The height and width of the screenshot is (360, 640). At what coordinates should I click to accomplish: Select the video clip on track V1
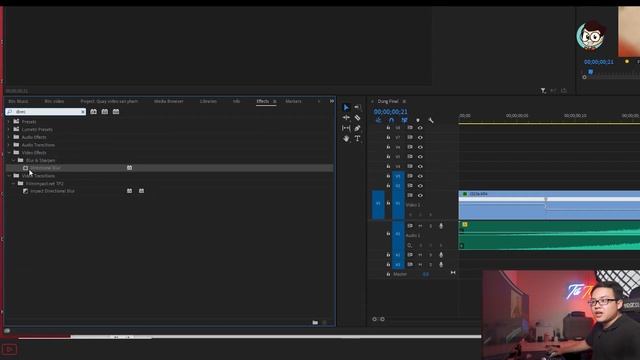point(549,205)
